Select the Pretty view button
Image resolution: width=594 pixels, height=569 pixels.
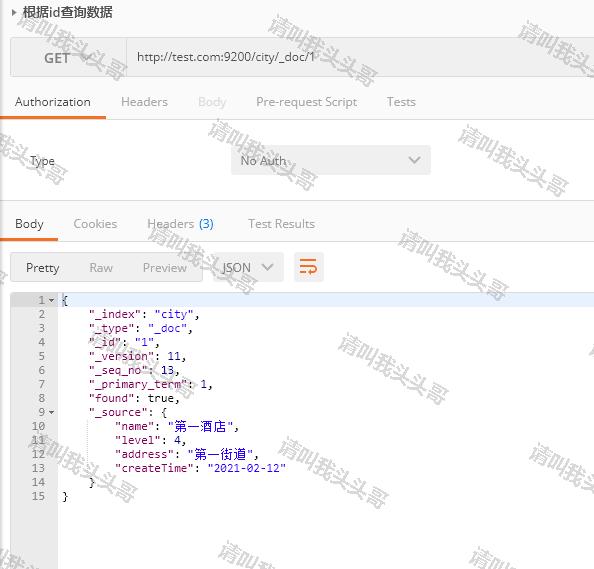(x=42, y=268)
